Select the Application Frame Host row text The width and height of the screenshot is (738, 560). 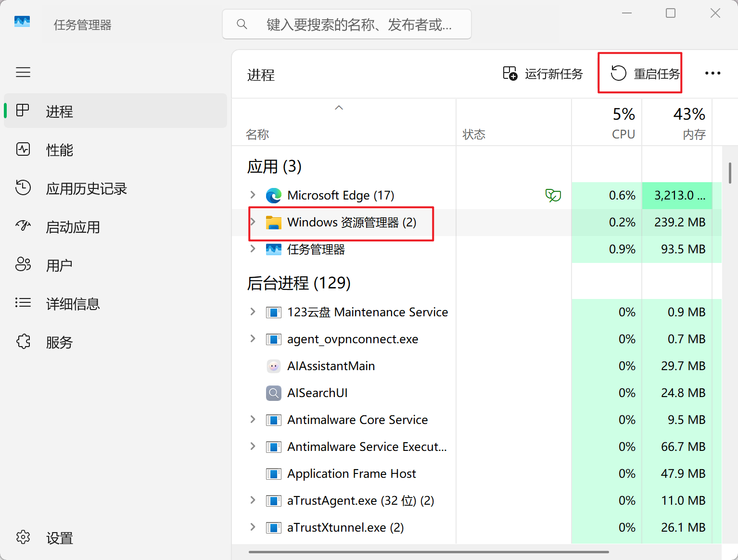coord(352,474)
